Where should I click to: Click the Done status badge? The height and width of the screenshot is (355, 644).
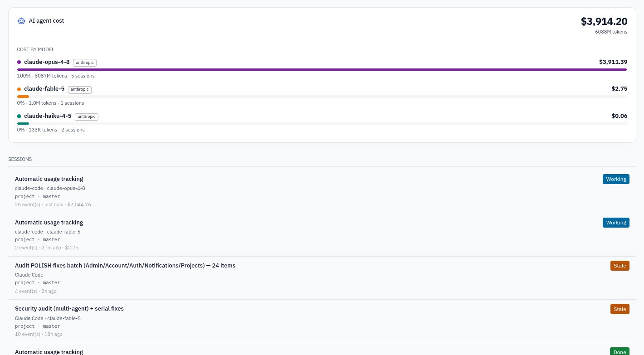(620, 351)
